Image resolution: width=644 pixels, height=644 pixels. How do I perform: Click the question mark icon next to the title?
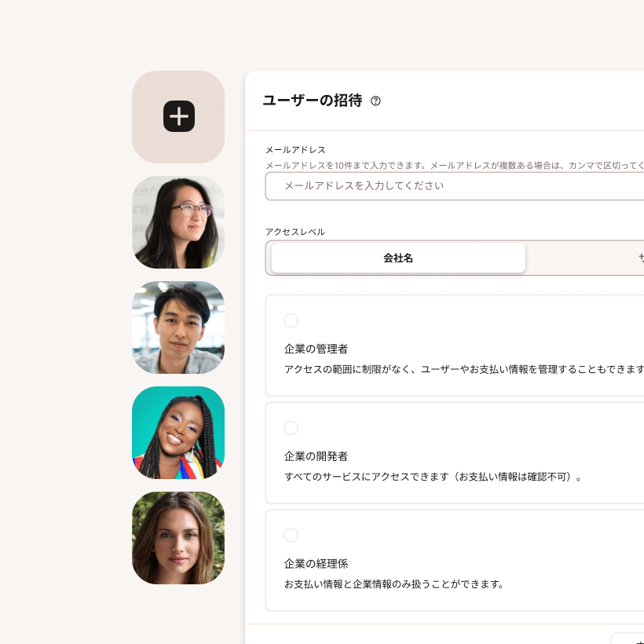point(376,101)
